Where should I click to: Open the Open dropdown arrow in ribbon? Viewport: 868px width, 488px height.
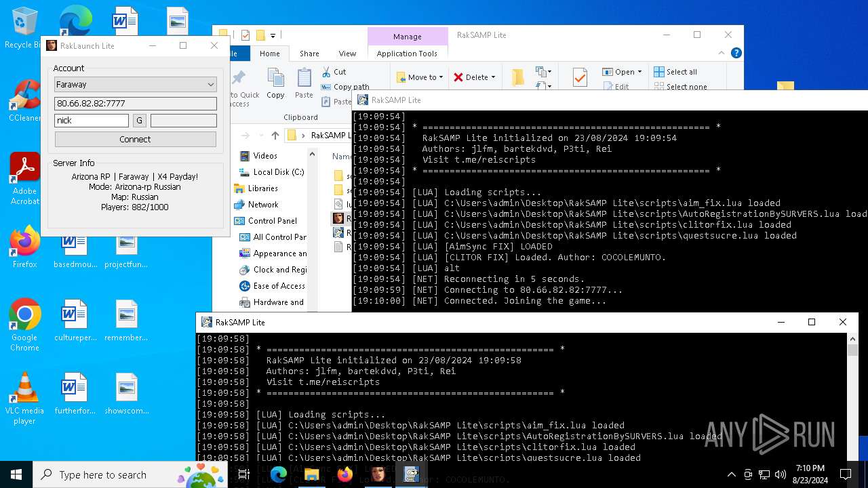click(639, 72)
